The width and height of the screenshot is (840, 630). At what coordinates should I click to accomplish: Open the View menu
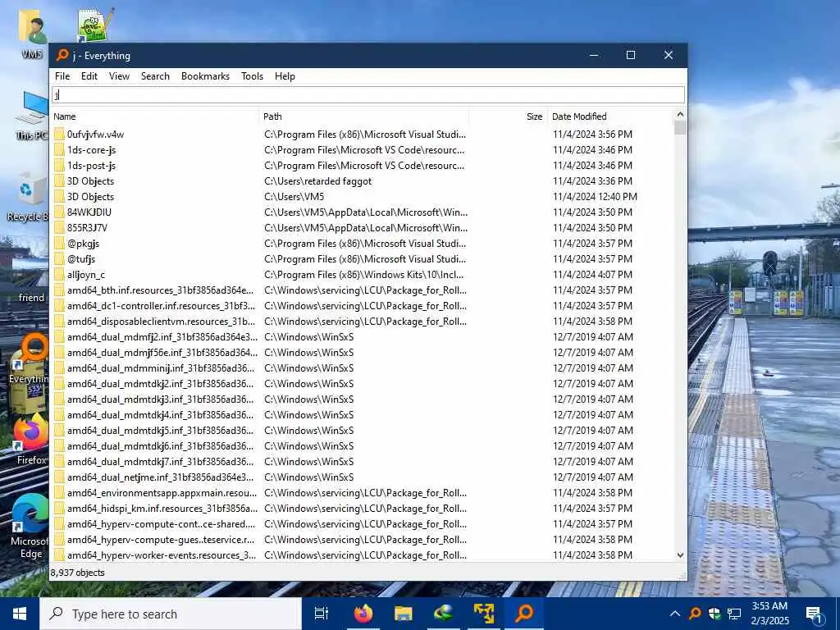pos(119,76)
